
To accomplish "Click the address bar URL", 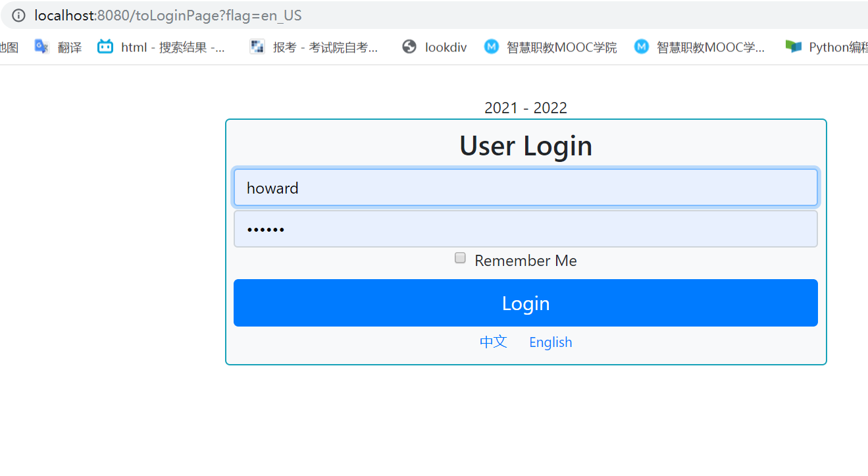I will click(x=132, y=16).
